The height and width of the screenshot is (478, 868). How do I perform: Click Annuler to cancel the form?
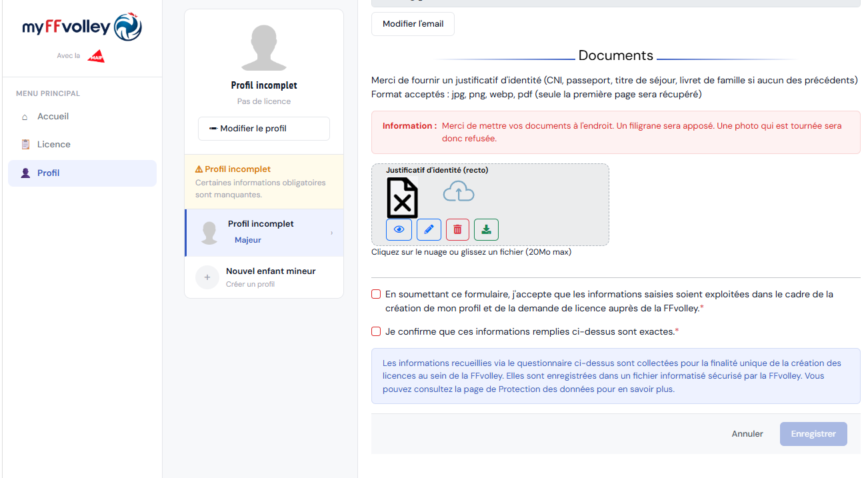pyautogui.click(x=747, y=434)
